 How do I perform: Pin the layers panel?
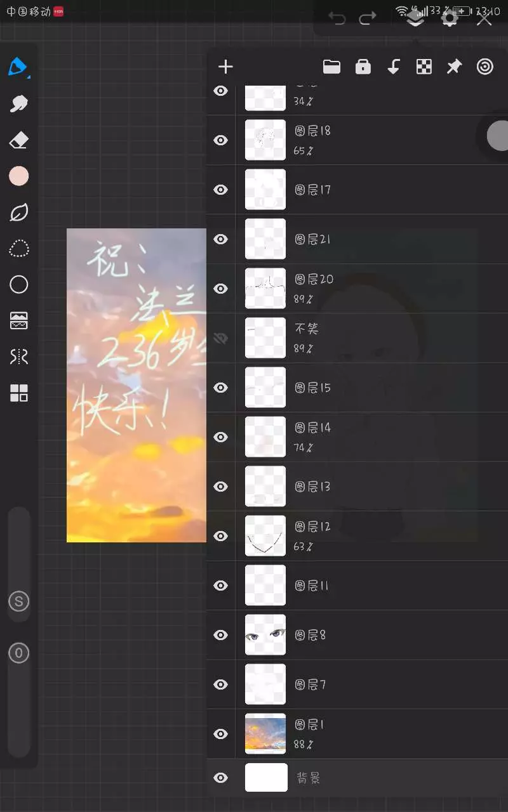(454, 67)
